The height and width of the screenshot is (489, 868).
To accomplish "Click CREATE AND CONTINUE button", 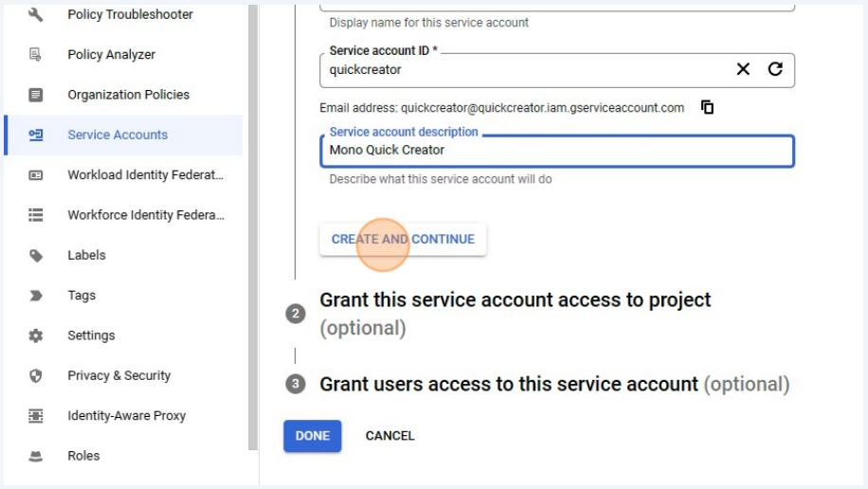I will tap(403, 239).
